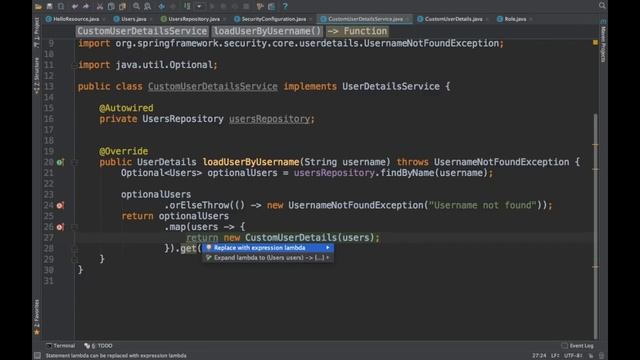Image resolution: width=640 pixels, height=360 pixels.
Task: Click CustomUserDetailsService breadcrumb
Action: tap(142, 31)
